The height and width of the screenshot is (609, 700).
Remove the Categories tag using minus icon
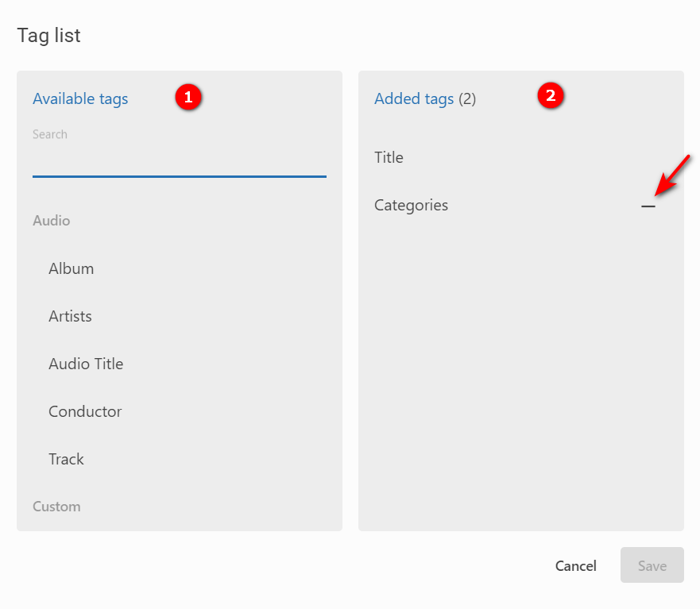pyautogui.click(x=648, y=206)
